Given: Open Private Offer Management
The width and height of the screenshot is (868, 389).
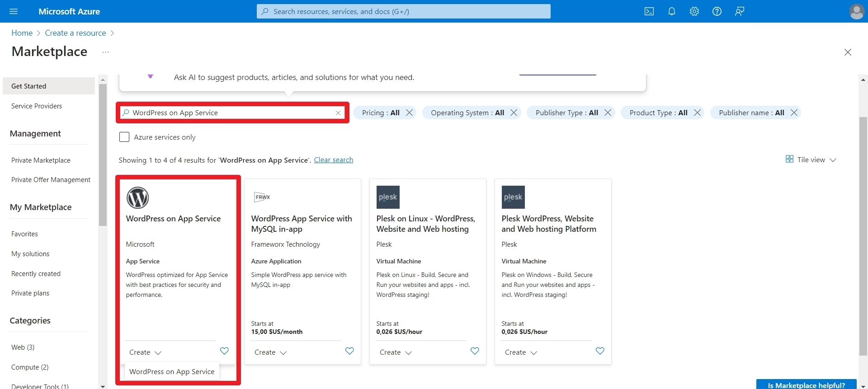Looking at the screenshot, I should click(51, 180).
